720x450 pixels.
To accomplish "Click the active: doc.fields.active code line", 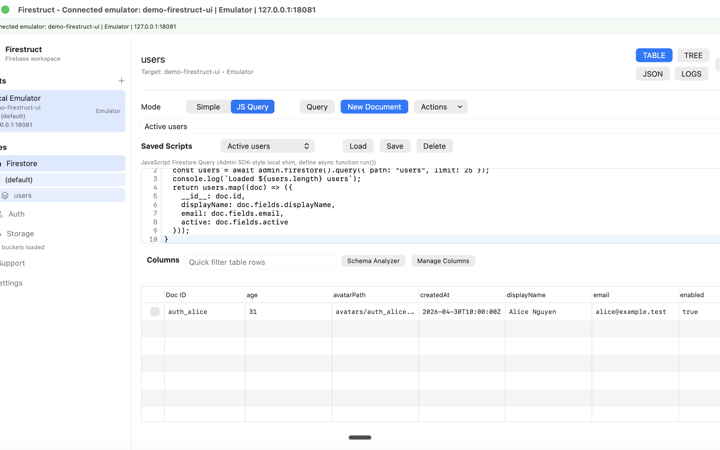I will 235,222.
